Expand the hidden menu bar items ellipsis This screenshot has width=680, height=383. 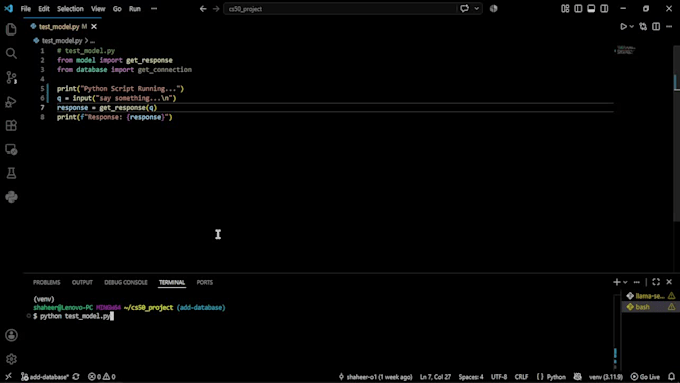coord(154,9)
